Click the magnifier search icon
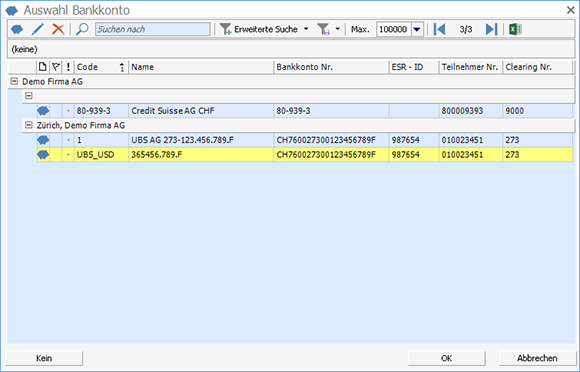Image resolution: width=580 pixels, height=372 pixels. pos(82,29)
